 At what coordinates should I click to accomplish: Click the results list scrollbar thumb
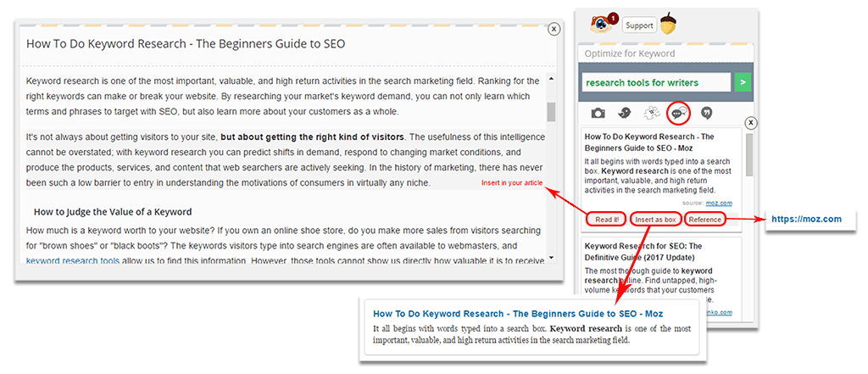[749, 154]
